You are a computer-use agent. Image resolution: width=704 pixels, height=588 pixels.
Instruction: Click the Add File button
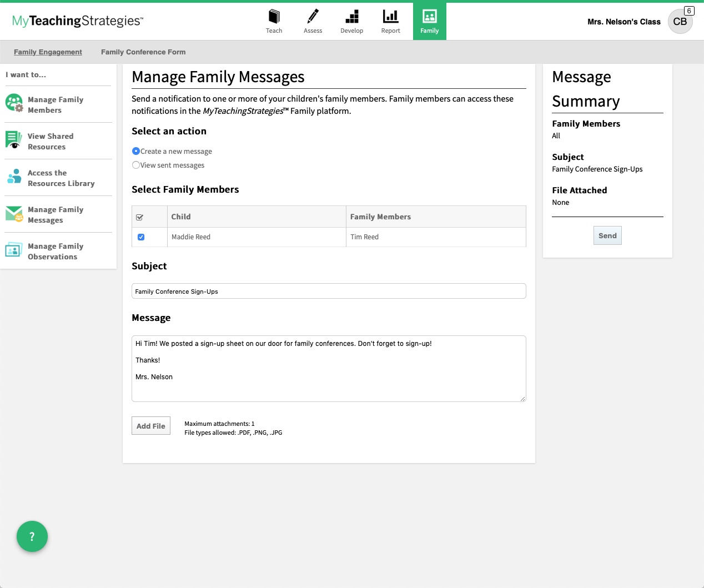click(150, 426)
